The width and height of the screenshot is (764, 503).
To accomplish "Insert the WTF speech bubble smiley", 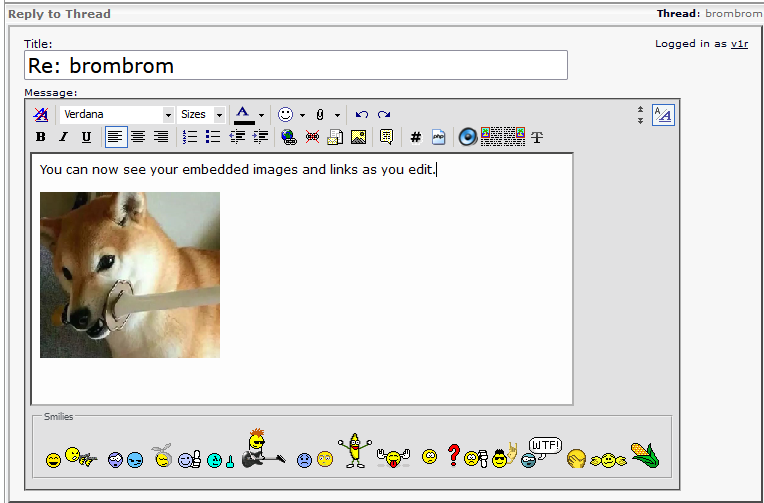I will [x=541, y=452].
